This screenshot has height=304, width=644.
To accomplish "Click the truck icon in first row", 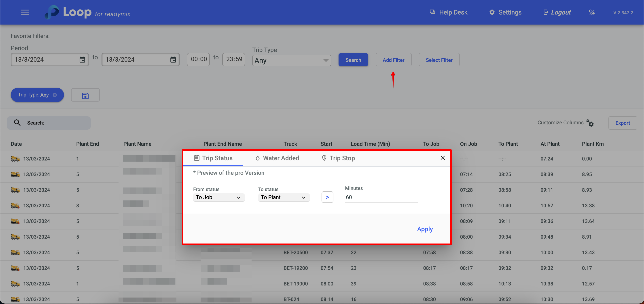I will 15,159.
